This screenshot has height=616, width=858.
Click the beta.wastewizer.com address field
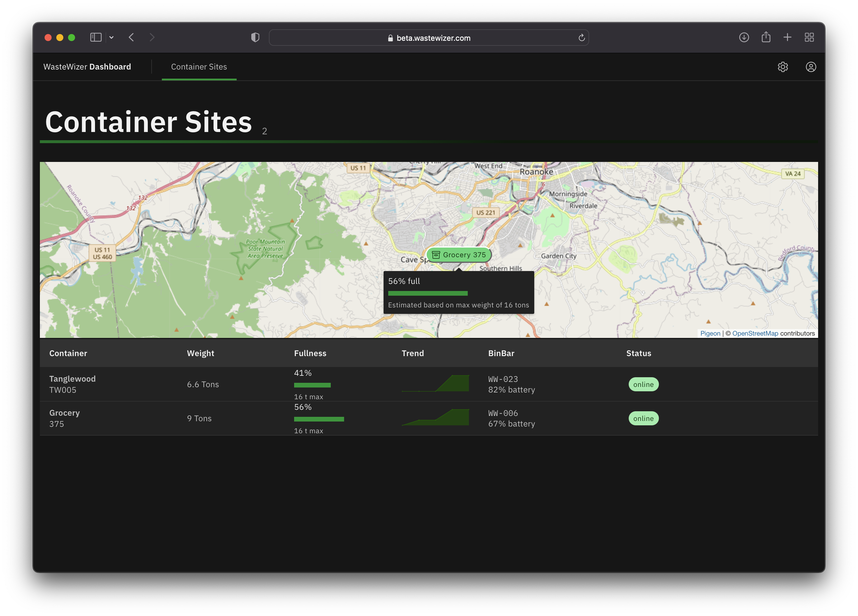[429, 38]
